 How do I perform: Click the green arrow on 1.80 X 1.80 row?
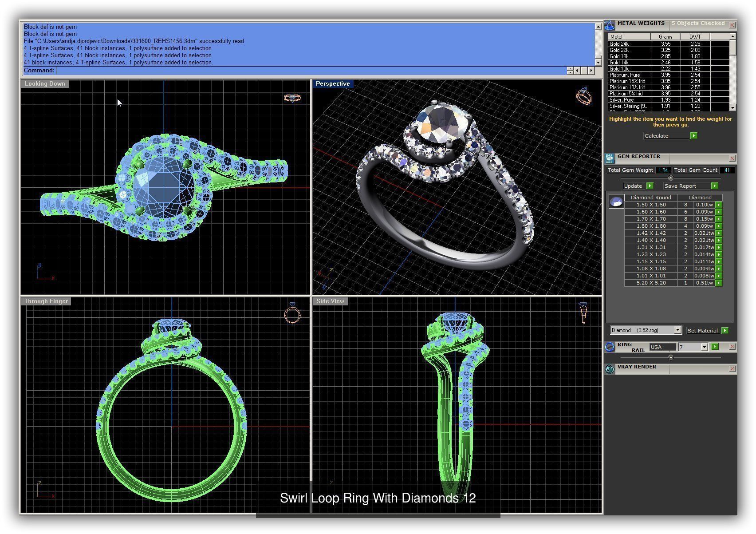[719, 226]
